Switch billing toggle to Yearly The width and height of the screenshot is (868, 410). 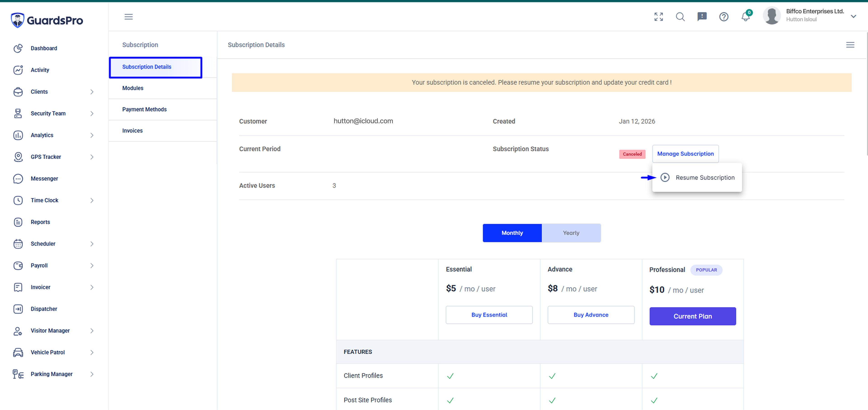571,233
